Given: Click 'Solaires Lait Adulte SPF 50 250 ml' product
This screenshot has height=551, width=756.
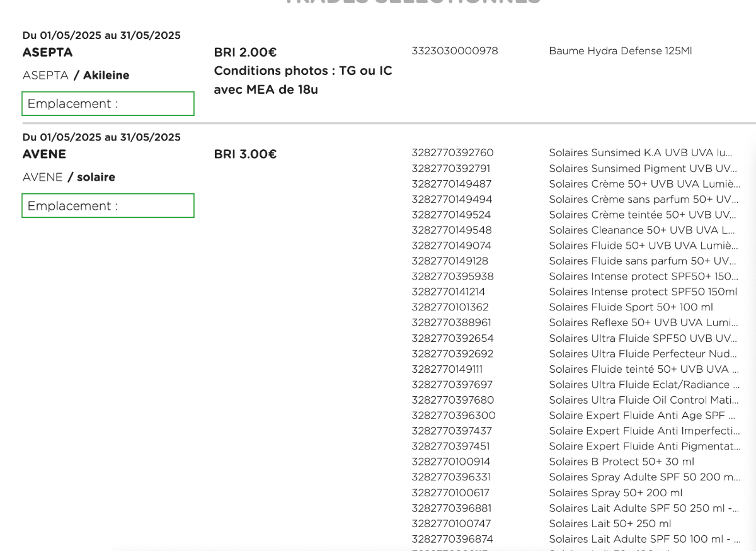Looking at the screenshot, I should [644, 508].
